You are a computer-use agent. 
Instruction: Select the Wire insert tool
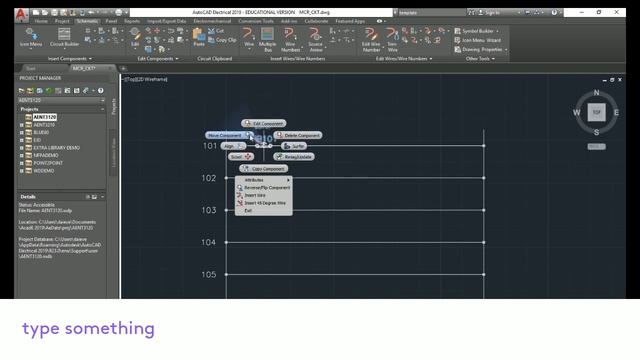248,38
